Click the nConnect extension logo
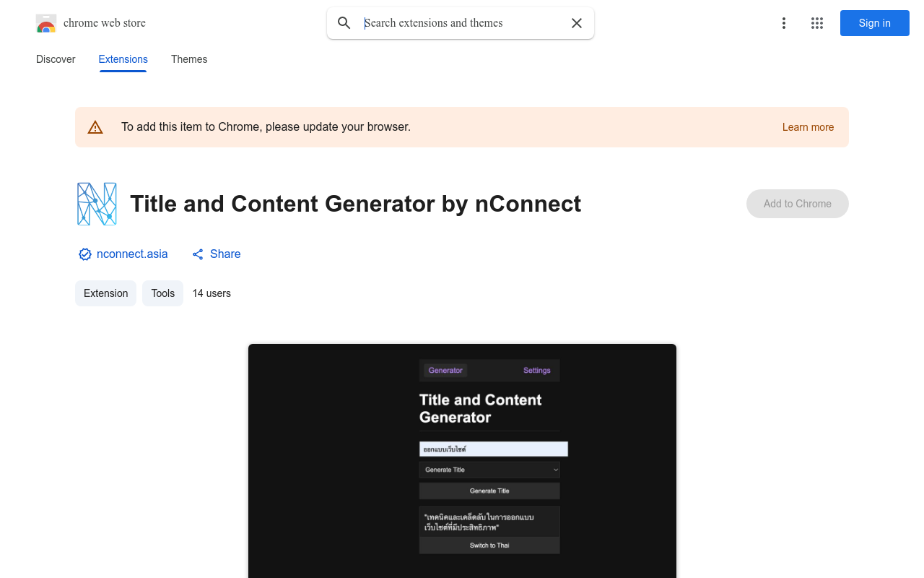 (97, 204)
